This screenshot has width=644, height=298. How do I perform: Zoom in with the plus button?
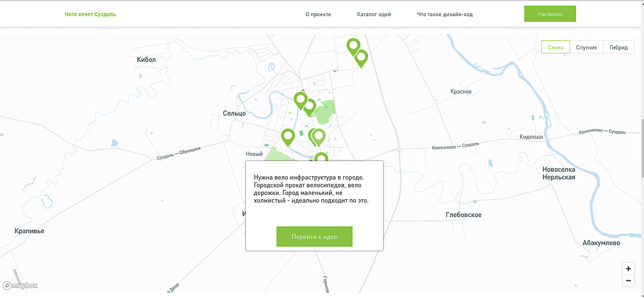pyautogui.click(x=628, y=268)
